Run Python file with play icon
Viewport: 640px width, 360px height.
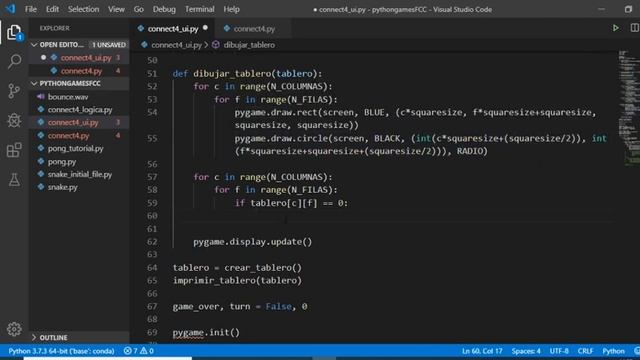pyautogui.click(x=615, y=28)
